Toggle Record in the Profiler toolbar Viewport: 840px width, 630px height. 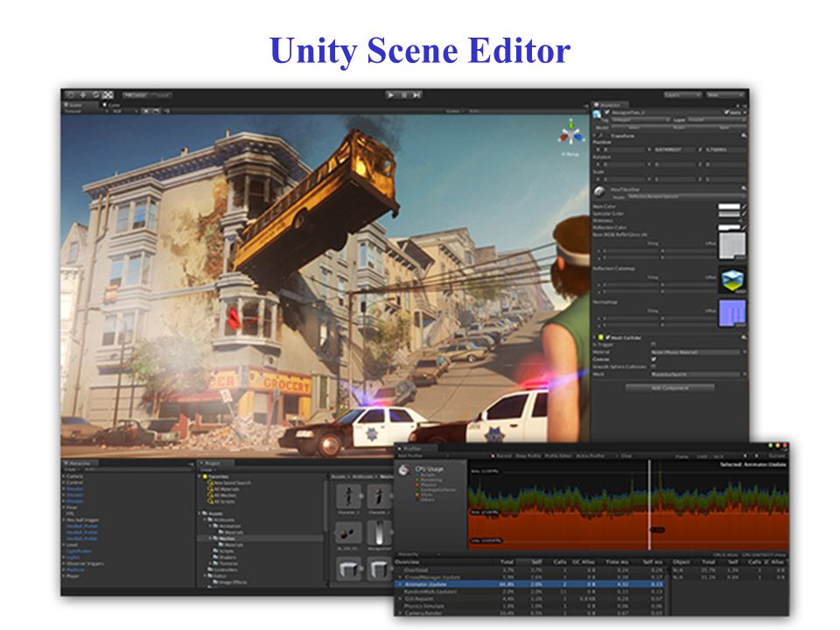[504, 456]
